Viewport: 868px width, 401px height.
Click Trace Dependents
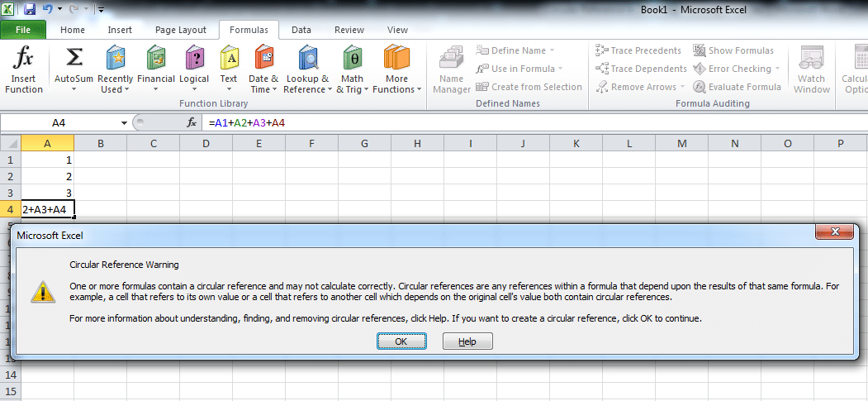coord(641,69)
